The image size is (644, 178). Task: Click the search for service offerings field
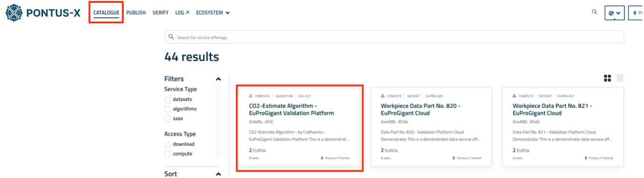[x=394, y=37]
